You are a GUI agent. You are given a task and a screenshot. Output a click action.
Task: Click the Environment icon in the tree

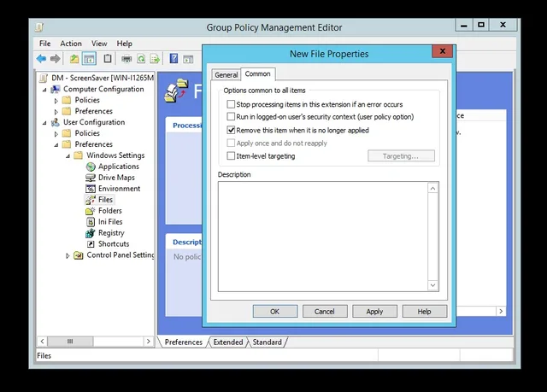(91, 189)
